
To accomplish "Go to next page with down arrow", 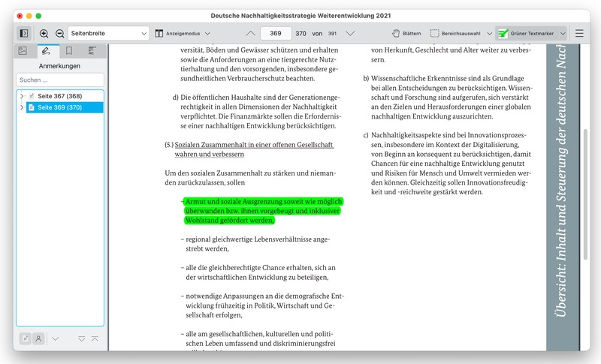I will tap(350, 33).
